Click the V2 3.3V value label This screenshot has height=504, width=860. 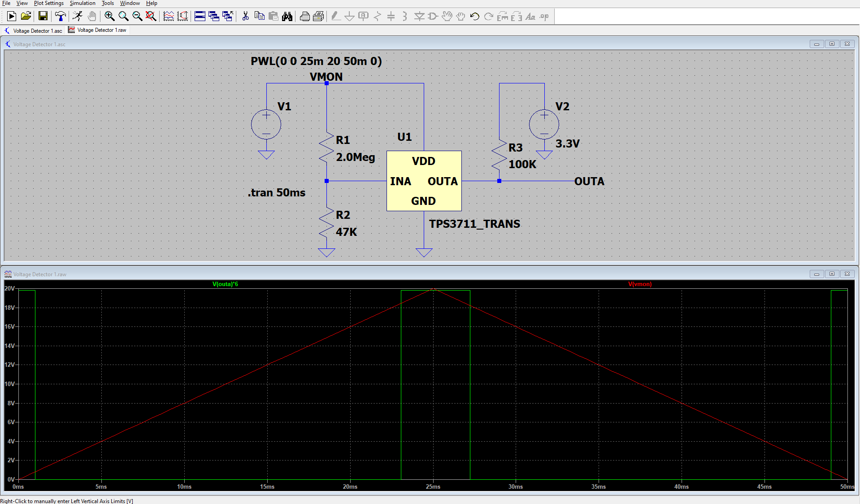[568, 143]
